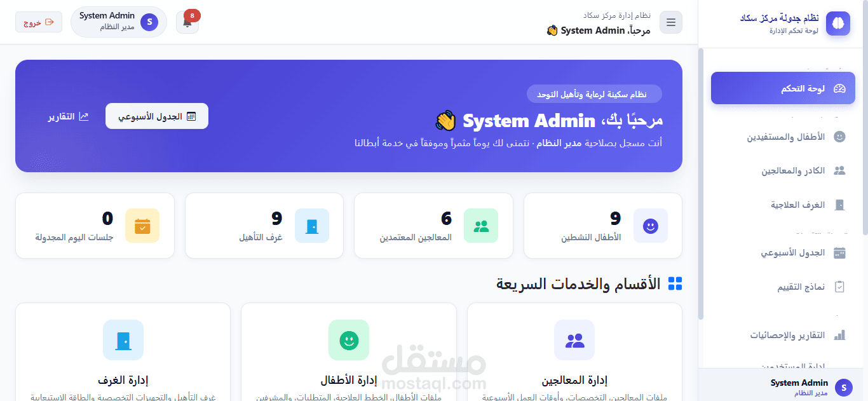Click the green people icon on المعالجين المعتمدين card
The height and width of the screenshot is (401, 868).
pos(481,226)
